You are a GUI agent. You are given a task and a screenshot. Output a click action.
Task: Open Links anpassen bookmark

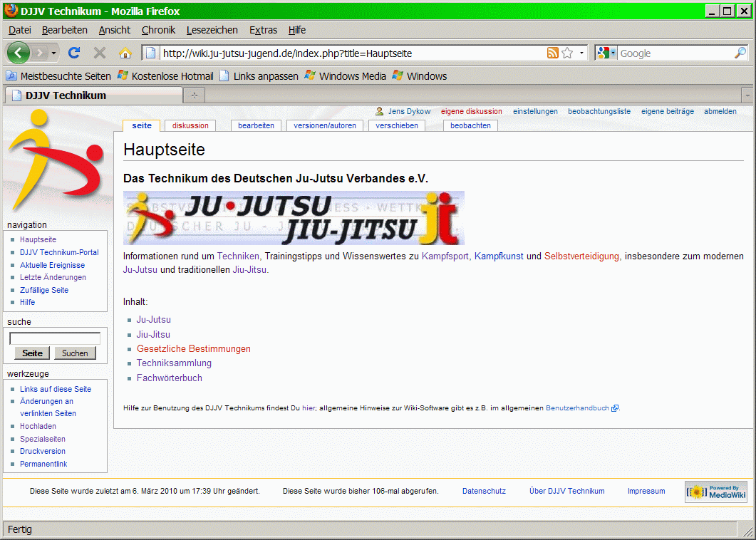pyautogui.click(x=259, y=76)
